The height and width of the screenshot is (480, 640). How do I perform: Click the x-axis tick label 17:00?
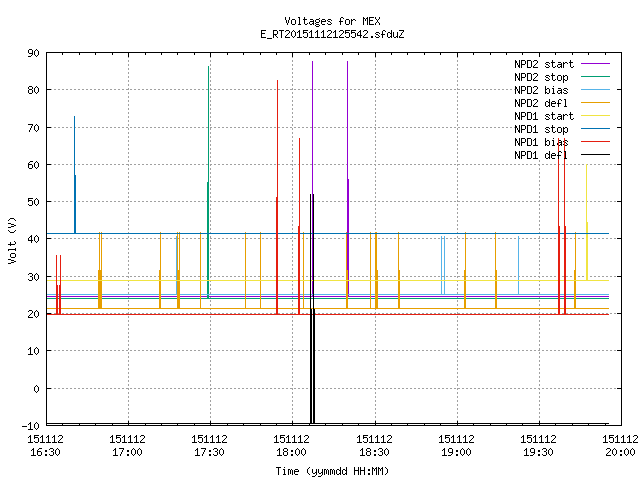127,452
